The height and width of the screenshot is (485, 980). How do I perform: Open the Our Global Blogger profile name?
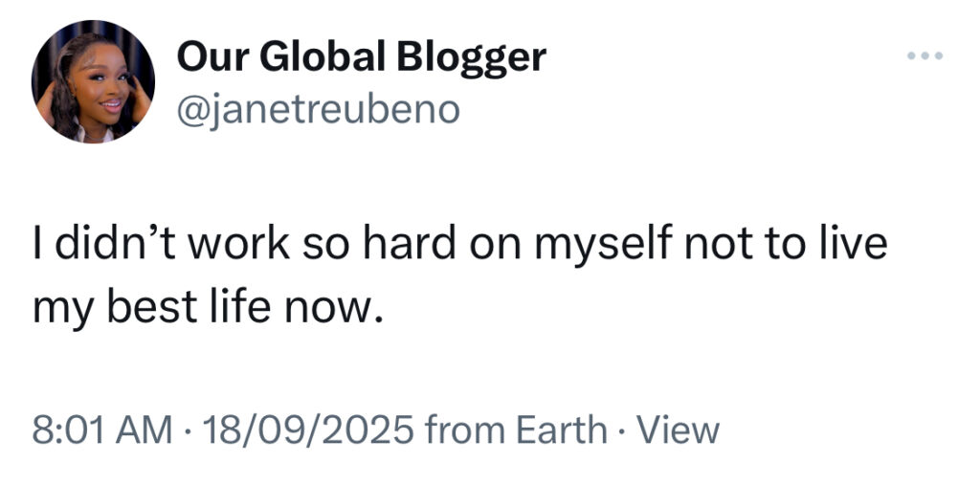361,57
